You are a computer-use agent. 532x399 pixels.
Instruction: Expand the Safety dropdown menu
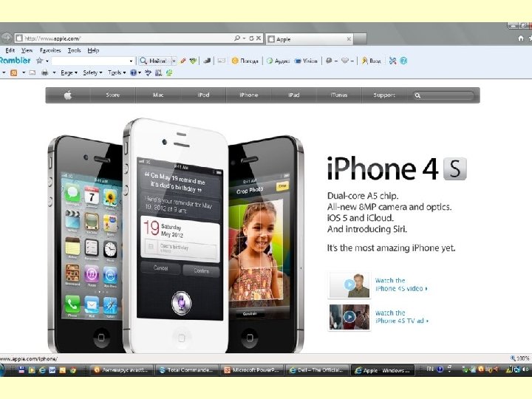pyautogui.click(x=92, y=72)
